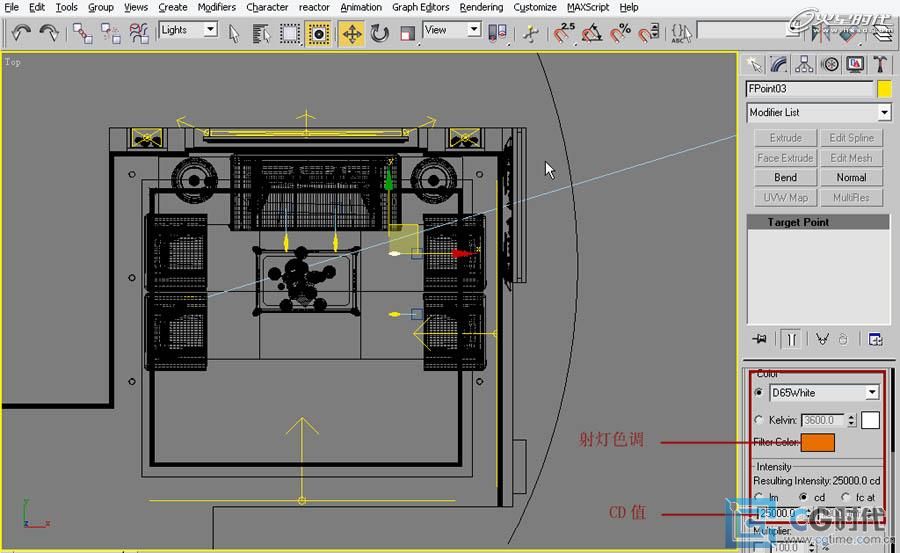Click the Normal modifier button
The width and height of the screenshot is (900, 553).
pos(851,178)
